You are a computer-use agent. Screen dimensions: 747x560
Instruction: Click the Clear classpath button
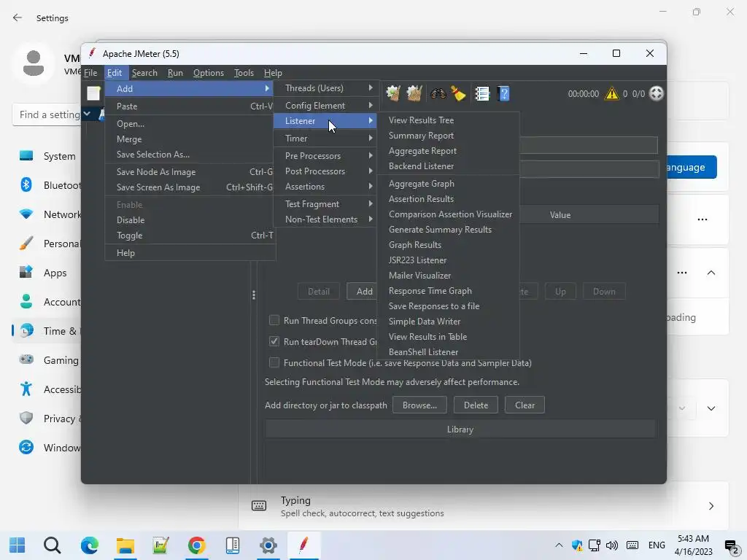click(x=525, y=405)
